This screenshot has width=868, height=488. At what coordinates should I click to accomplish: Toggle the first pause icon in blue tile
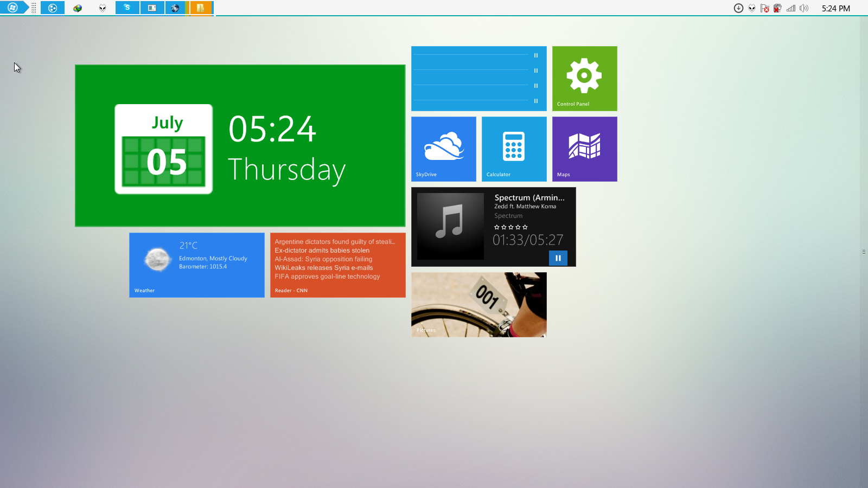[535, 55]
